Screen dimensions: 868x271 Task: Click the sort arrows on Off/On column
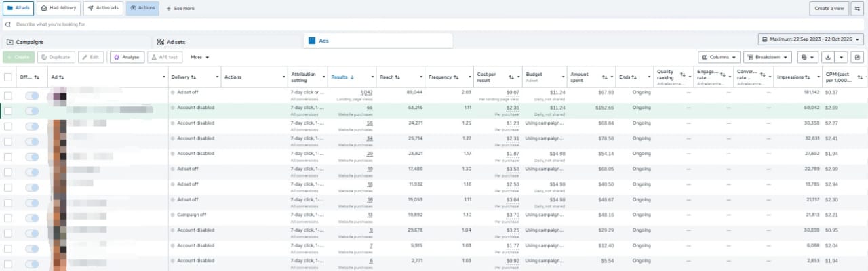pos(37,77)
